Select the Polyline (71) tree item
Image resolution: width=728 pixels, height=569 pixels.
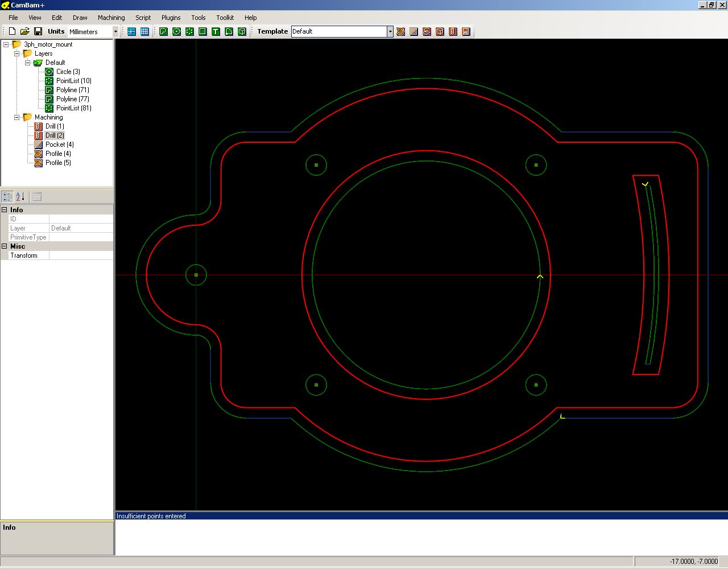(x=73, y=90)
